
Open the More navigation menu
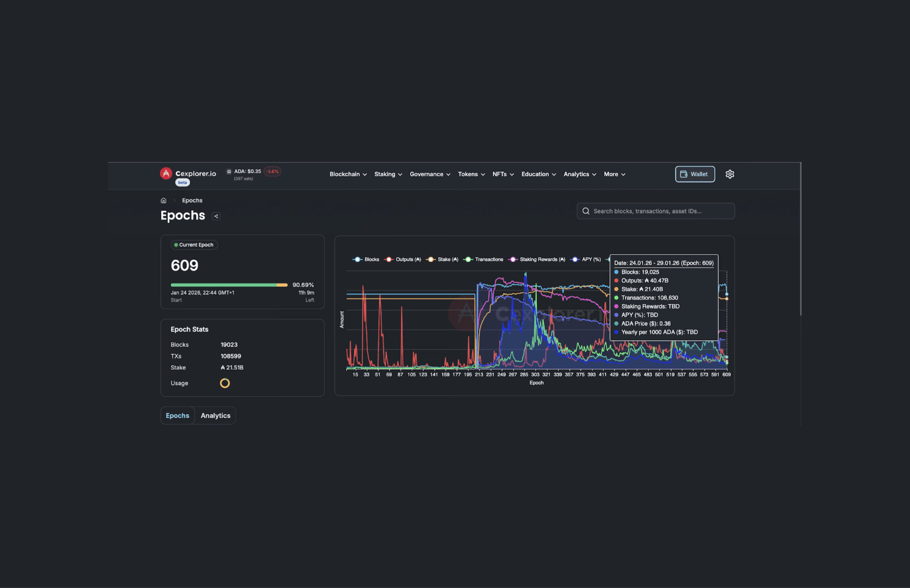(x=614, y=175)
